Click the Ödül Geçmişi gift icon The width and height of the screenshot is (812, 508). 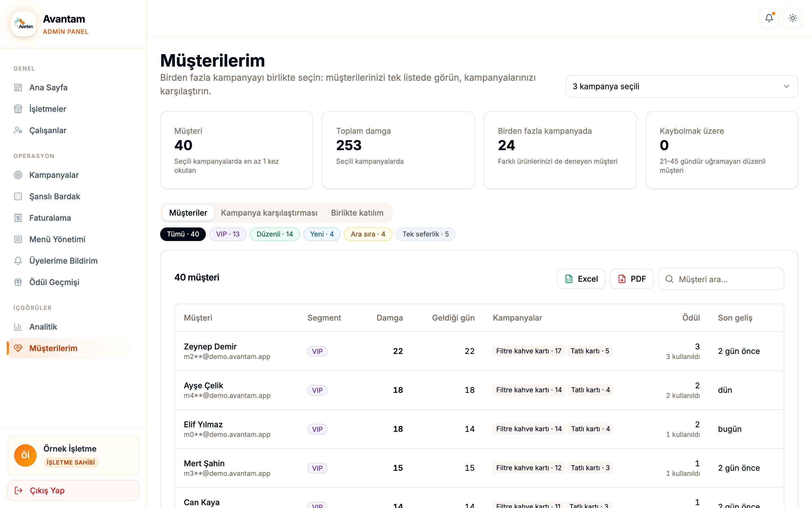[x=18, y=282]
